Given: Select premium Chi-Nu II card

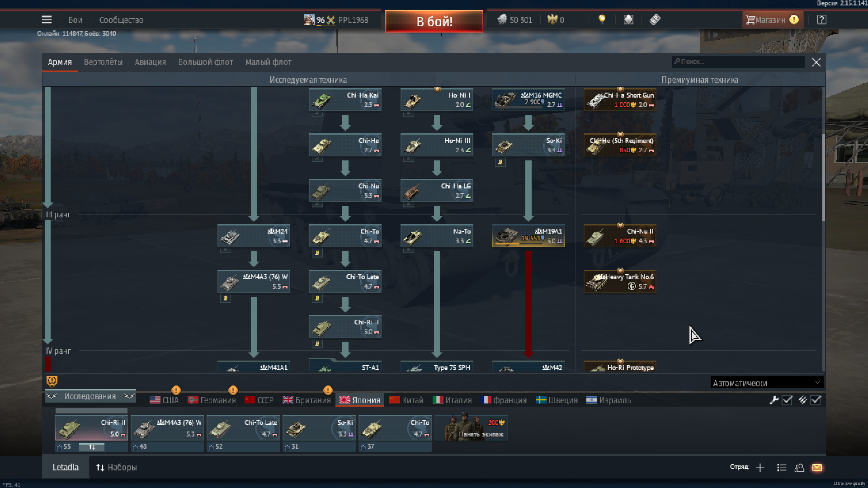Looking at the screenshot, I should pyautogui.click(x=620, y=235).
